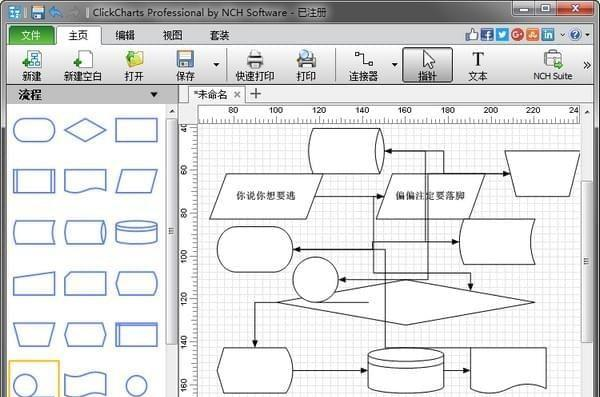Show more toolbar items via the overflow chevron

[587, 65]
